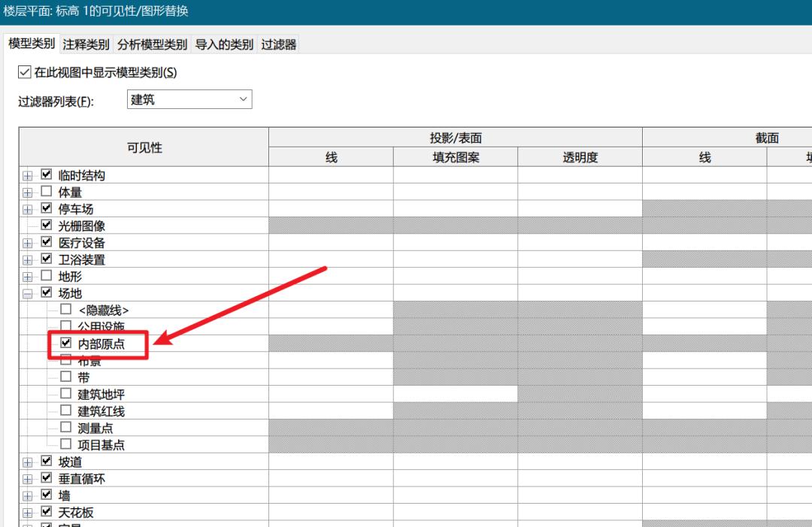Expand the 卫浴装置 tree node

pos(28,260)
